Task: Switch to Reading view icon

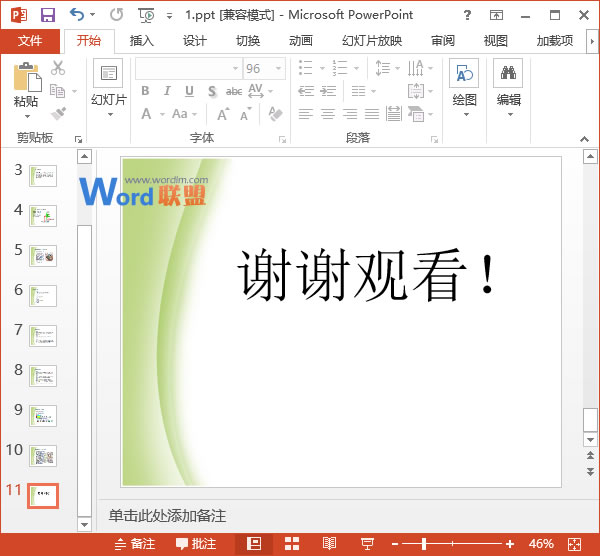Action: (x=329, y=543)
